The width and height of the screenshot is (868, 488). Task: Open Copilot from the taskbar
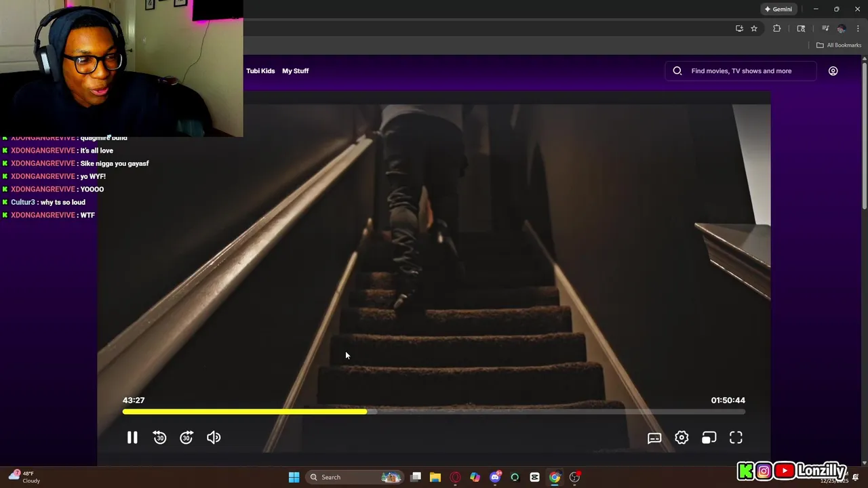click(x=475, y=477)
